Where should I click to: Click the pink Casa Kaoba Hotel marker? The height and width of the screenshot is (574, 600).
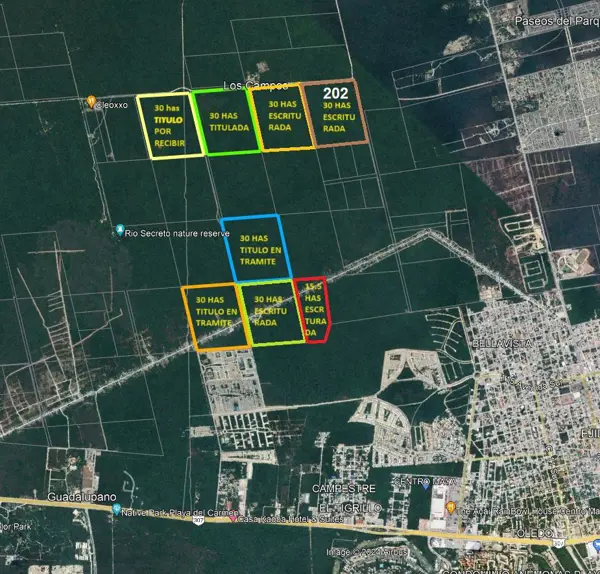[x=233, y=519]
